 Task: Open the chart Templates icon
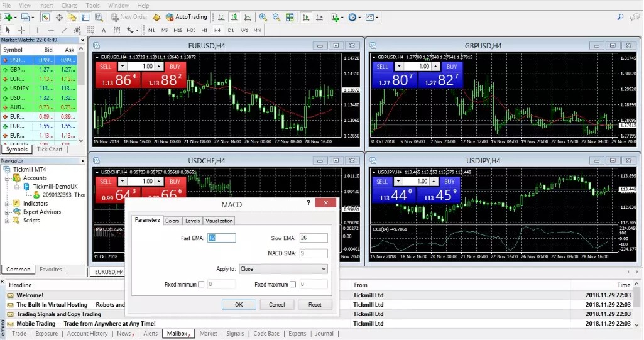click(x=369, y=17)
